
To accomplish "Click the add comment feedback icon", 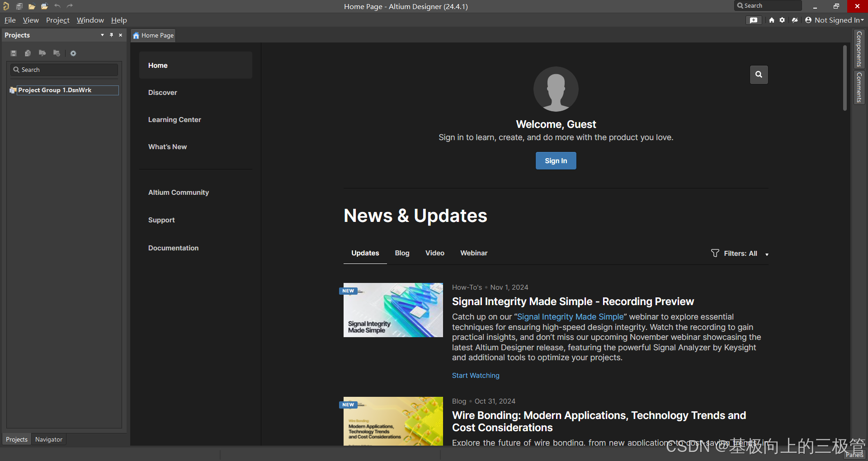I will click(x=754, y=20).
